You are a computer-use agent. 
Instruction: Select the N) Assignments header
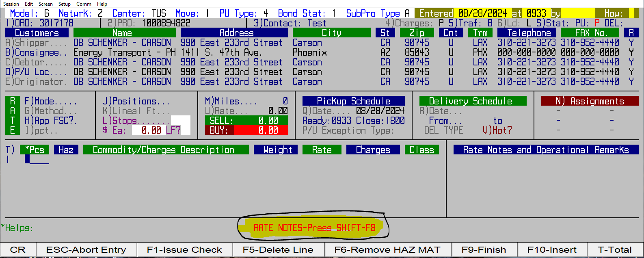click(590, 101)
